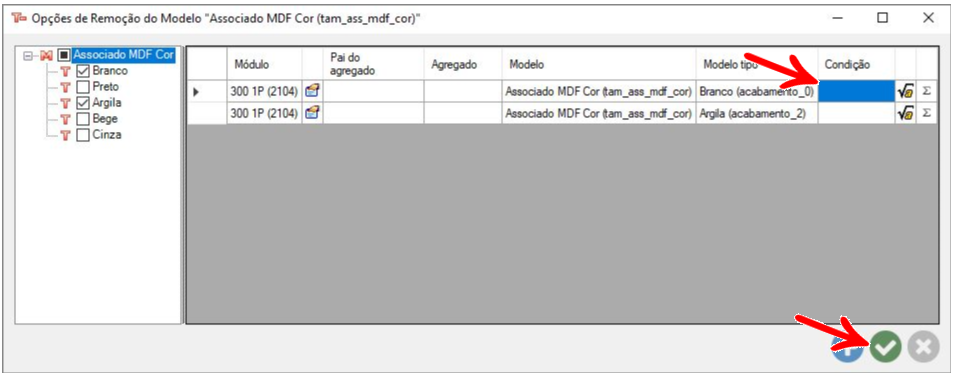The height and width of the screenshot is (377, 954).
Task: Check the Bege checkbox
Action: pyautogui.click(x=83, y=119)
